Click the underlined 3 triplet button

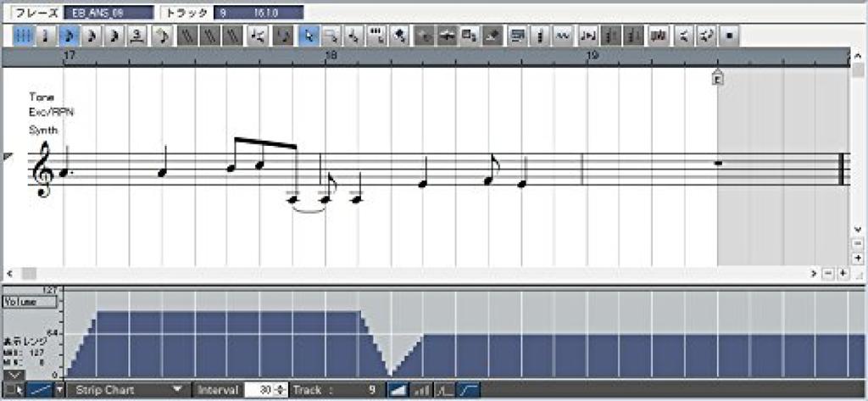136,36
